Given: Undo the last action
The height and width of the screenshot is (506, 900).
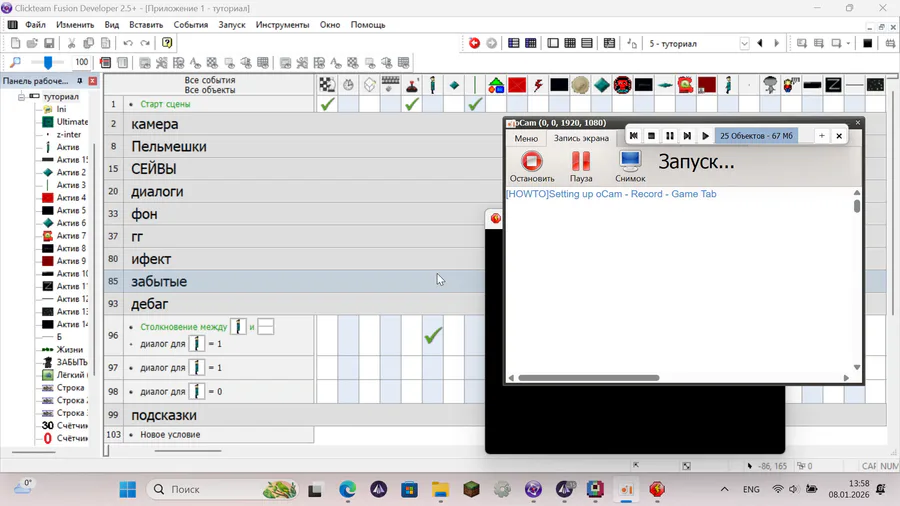Looking at the screenshot, I should tap(128, 43).
